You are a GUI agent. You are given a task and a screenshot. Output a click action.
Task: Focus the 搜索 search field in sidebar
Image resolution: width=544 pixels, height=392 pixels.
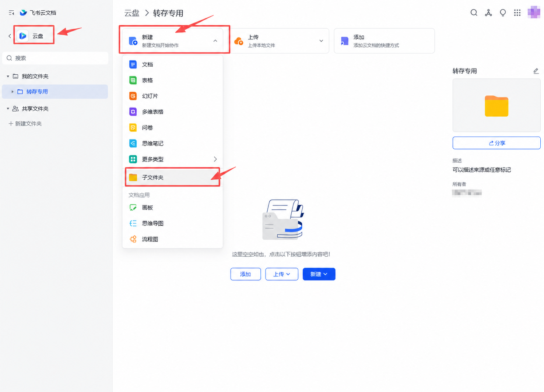(55, 58)
